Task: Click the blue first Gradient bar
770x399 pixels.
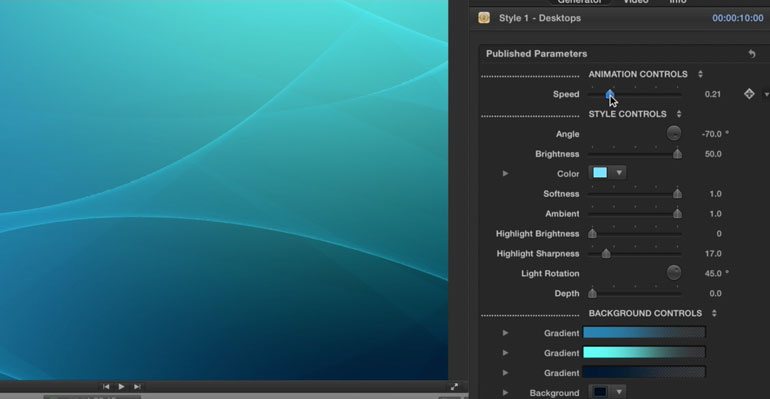Action: point(644,333)
